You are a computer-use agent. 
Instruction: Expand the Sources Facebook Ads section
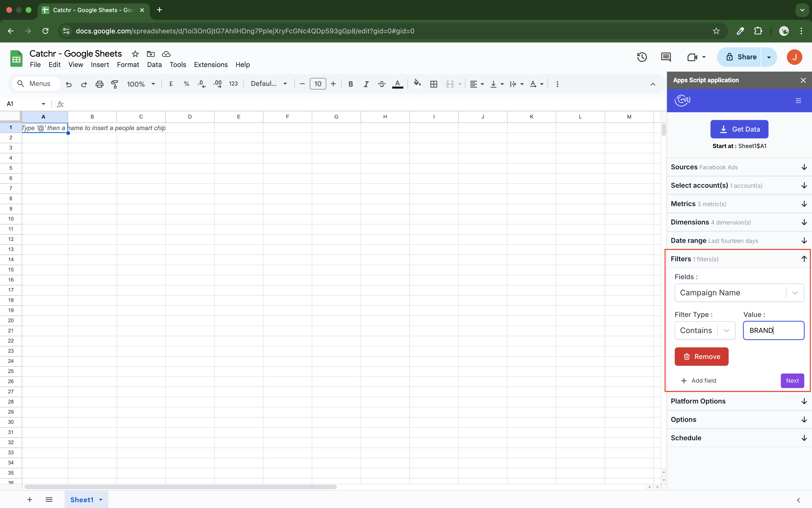(x=739, y=167)
